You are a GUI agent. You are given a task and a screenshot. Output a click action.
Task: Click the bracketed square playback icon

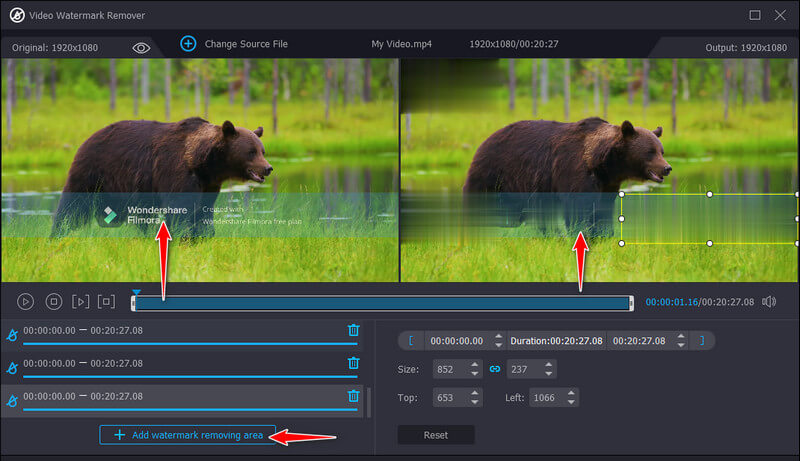[x=106, y=301]
